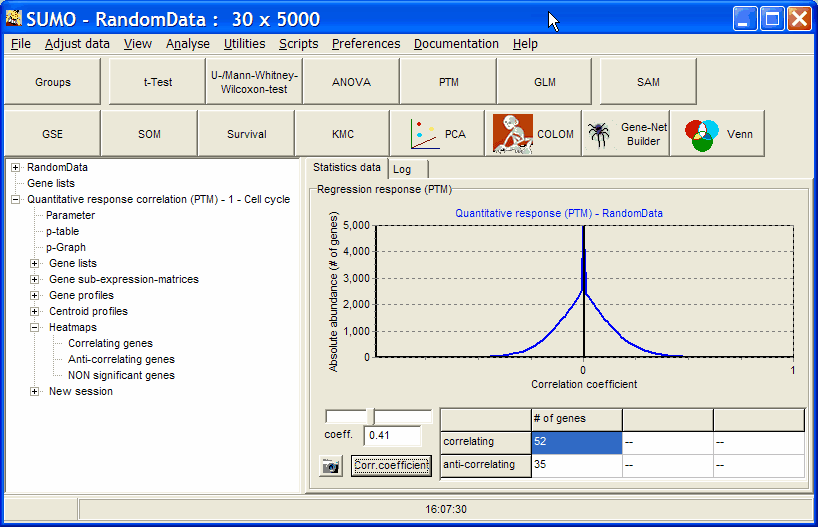The image size is (818, 527).
Task: Open the Help menu
Action: pos(525,44)
